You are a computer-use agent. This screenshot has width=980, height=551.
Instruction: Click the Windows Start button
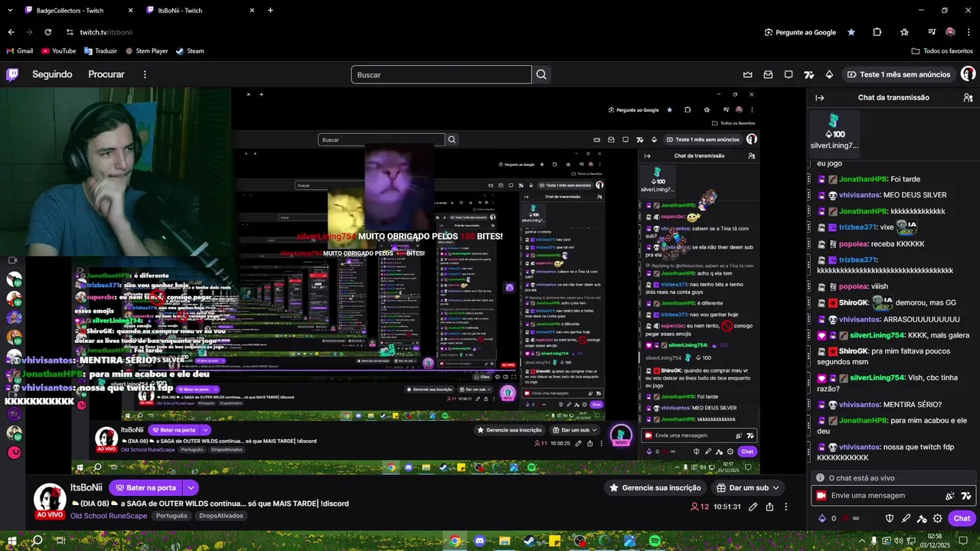point(12,541)
